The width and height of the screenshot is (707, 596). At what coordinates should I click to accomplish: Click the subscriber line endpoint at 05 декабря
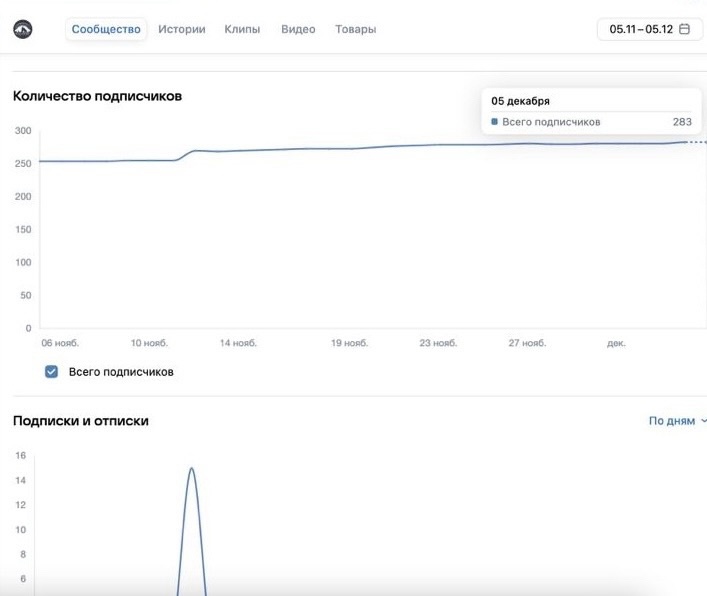(686, 142)
